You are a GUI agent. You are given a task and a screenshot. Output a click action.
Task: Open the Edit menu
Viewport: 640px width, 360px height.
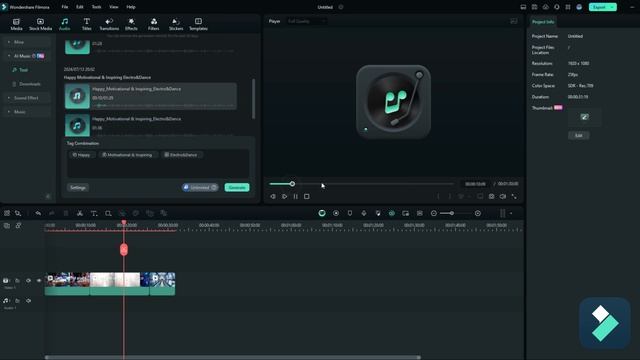point(80,7)
